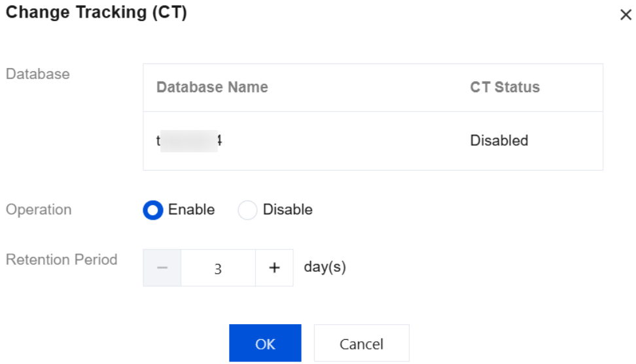Click the Disable option label text

[x=287, y=210]
